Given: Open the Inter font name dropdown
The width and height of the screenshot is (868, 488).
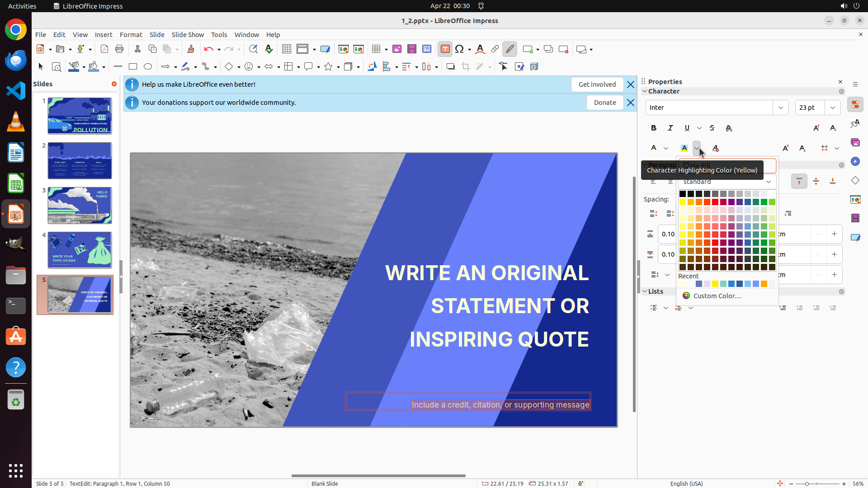Looking at the screenshot, I should [781, 108].
